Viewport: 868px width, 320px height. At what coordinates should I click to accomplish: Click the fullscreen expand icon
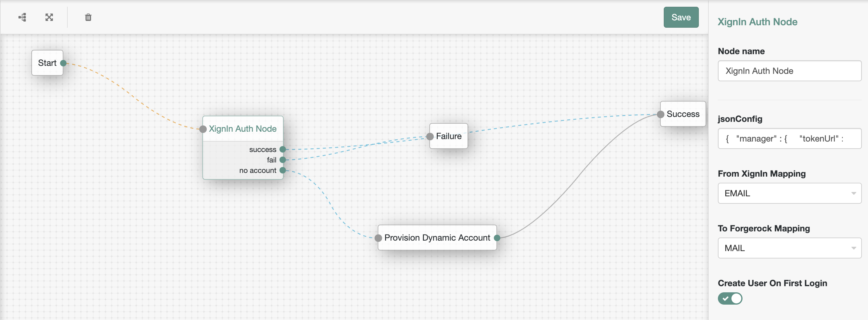pyautogui.click(x=49, y=17)
